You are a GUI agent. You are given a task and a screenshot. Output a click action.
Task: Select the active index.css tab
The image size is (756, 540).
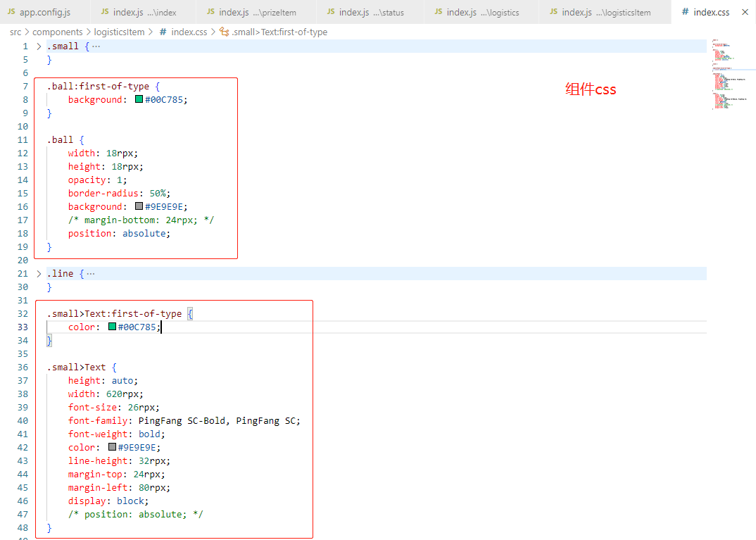pyautogui.click(x=711, y=12)
